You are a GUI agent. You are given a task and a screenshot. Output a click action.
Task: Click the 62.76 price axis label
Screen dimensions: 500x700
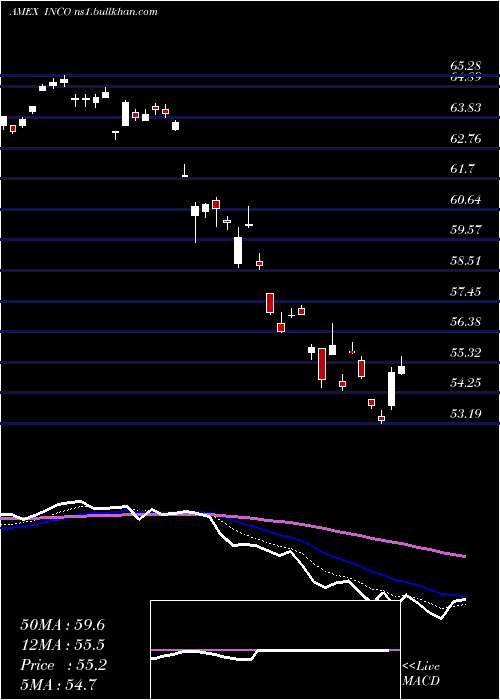coord(466,138)
